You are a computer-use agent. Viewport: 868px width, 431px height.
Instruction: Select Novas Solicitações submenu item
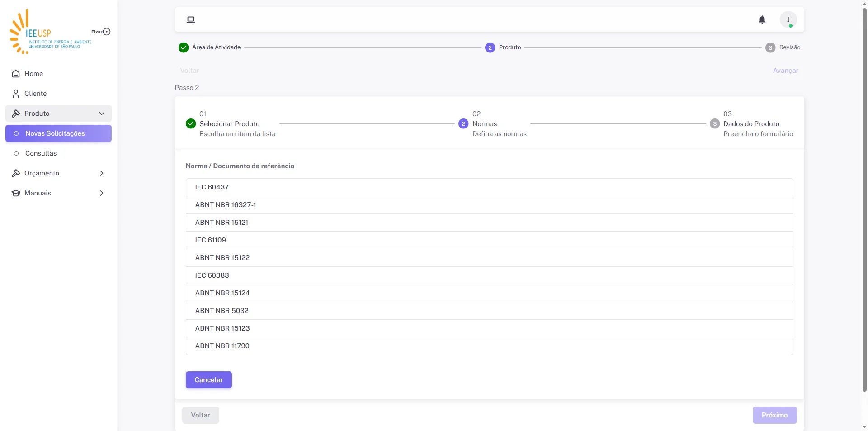tap(58, 133)
